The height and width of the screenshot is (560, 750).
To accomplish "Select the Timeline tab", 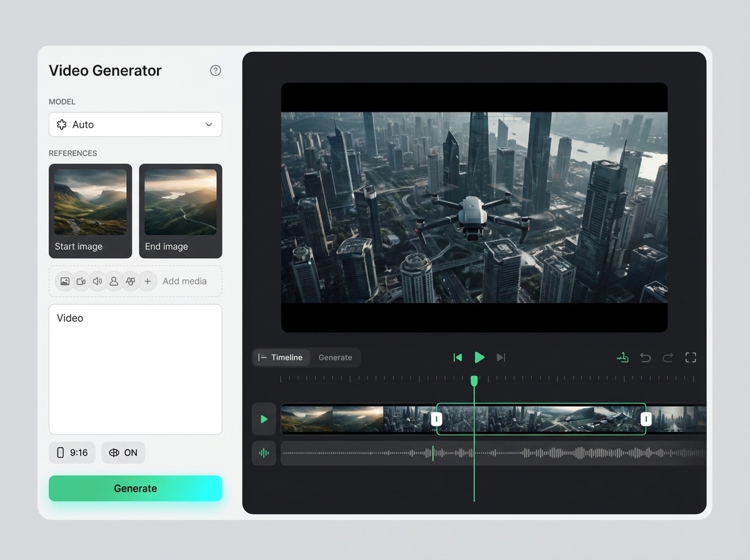I will 281,357.
